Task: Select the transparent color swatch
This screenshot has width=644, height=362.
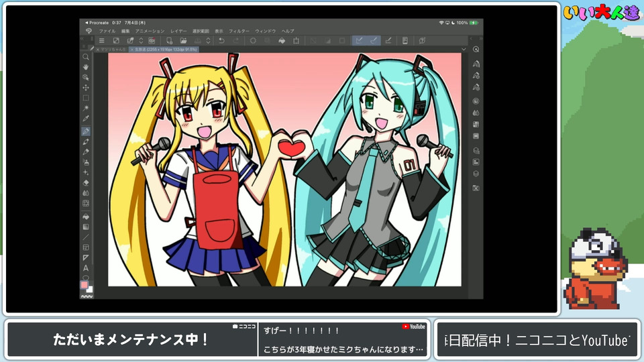Action: point(87,296)
